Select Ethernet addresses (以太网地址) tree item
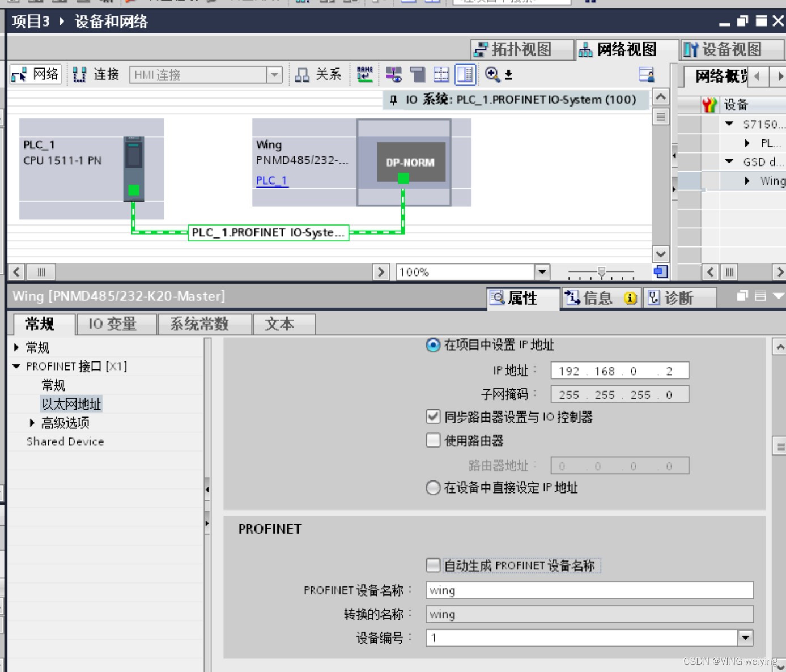The image size is (786, 672). click(x=71, y=404)
